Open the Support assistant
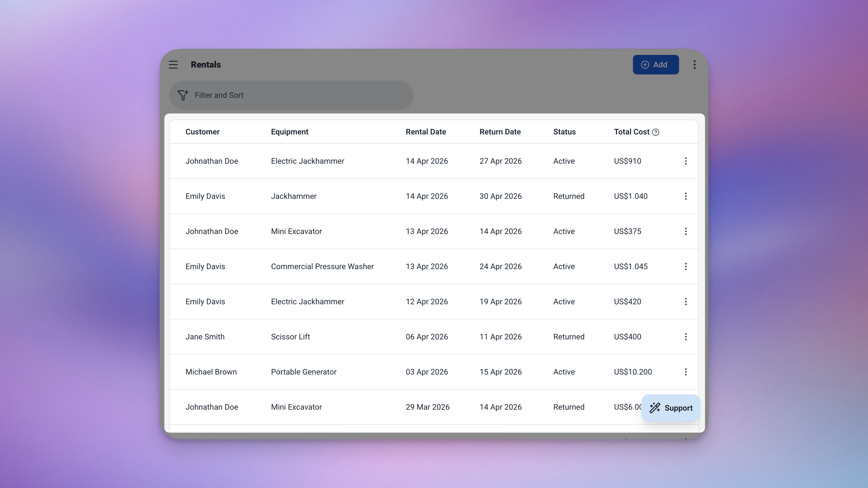 [671, 408]
